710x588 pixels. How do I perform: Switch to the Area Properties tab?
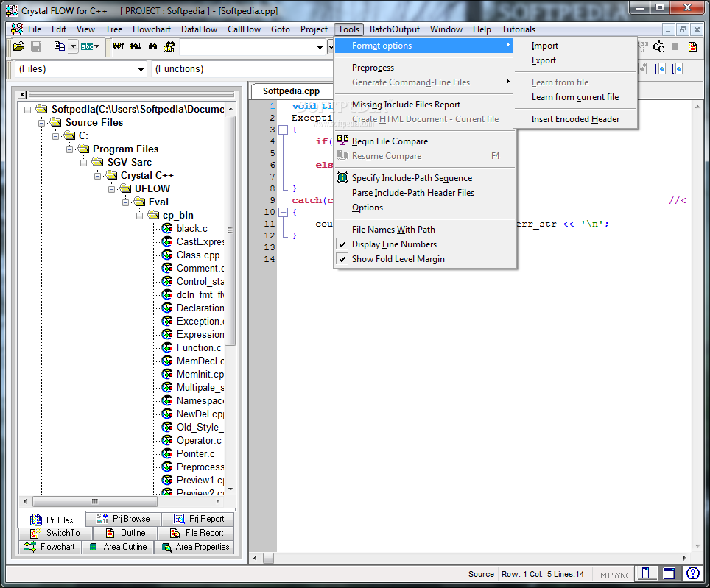[x=195, y=547]
